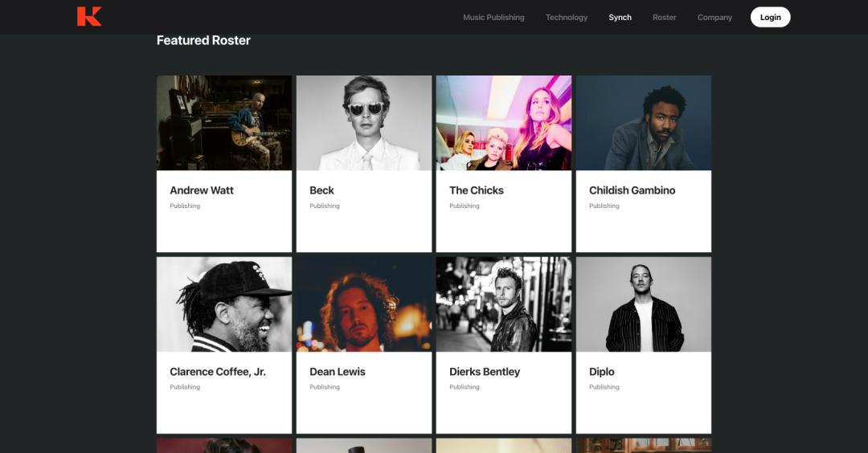
Task: Open the Music Publishing menu
Action: pyautogui.click(x=493, y=17)
